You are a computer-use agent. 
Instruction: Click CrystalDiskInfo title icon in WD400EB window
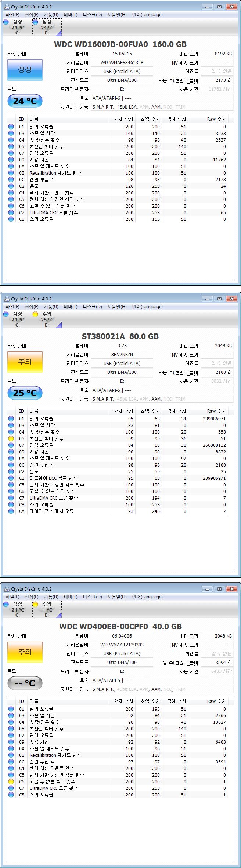coord(7,589)
